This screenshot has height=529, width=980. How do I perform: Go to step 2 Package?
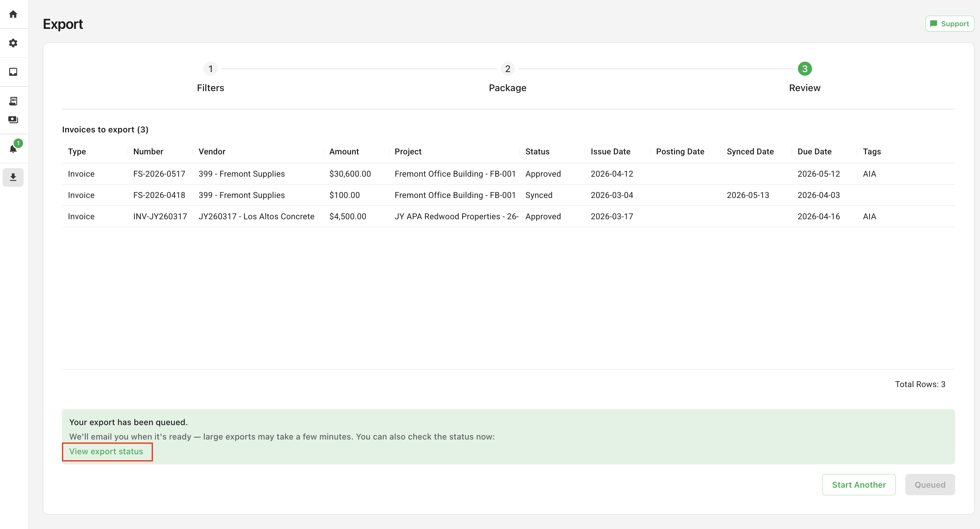(x=507, y=78)
